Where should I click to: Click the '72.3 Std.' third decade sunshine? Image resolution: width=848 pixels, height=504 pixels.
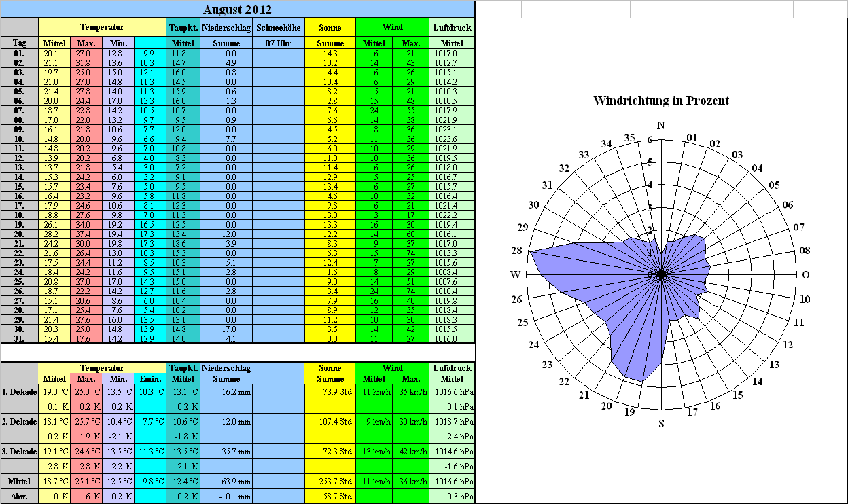click(x=330, y=451)
